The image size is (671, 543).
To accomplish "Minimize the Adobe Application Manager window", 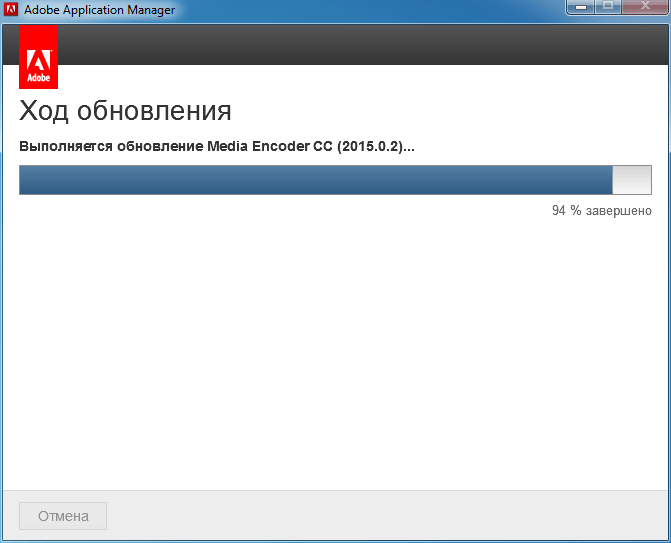I will pos(580,7).
